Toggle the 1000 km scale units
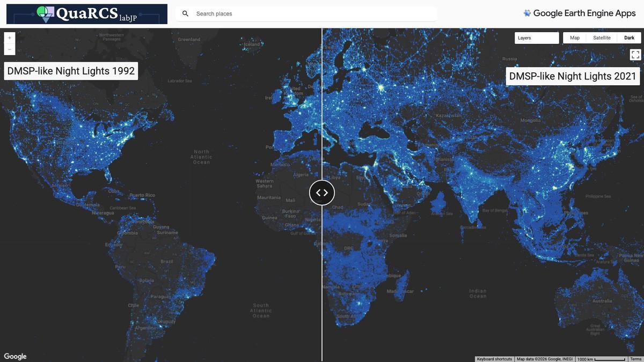This screenshot has height=362, width=644. tap(601, 359)
